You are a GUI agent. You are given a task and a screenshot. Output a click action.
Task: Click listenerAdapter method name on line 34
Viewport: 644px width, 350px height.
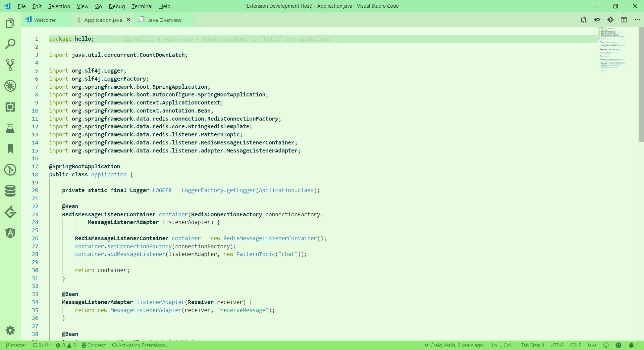(160, 302)
